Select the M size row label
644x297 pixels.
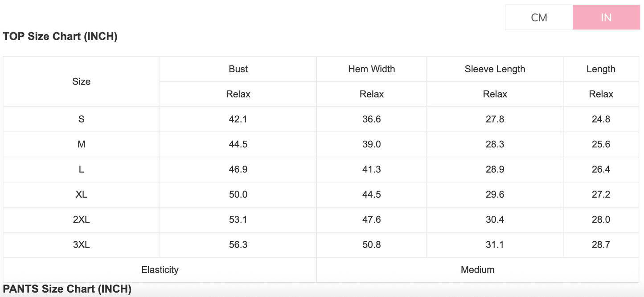(81, 144)
